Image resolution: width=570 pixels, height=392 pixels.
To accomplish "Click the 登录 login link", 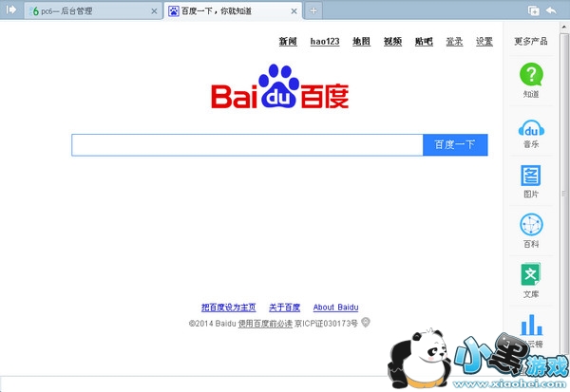I will [454, 42].
